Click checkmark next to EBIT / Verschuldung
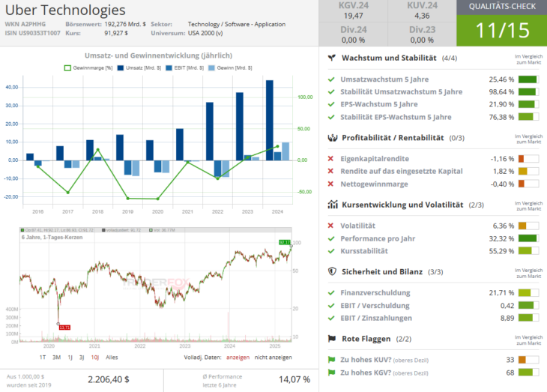Screen dimensions: 547x392 [331, 306]
